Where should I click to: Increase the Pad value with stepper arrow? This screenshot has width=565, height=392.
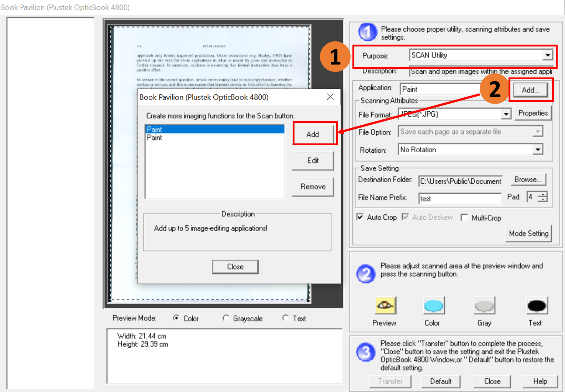tap(543, 194)
